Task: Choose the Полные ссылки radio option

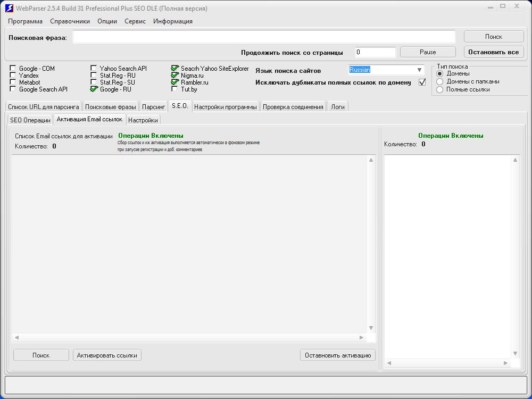Action: pyautogui.click(x=440, y=89)
